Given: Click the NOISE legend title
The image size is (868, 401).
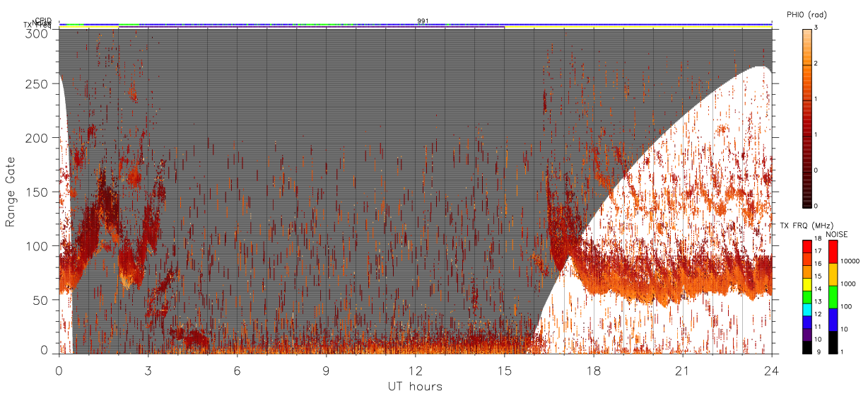Looking at the screenshot, I should coord(837,233).
